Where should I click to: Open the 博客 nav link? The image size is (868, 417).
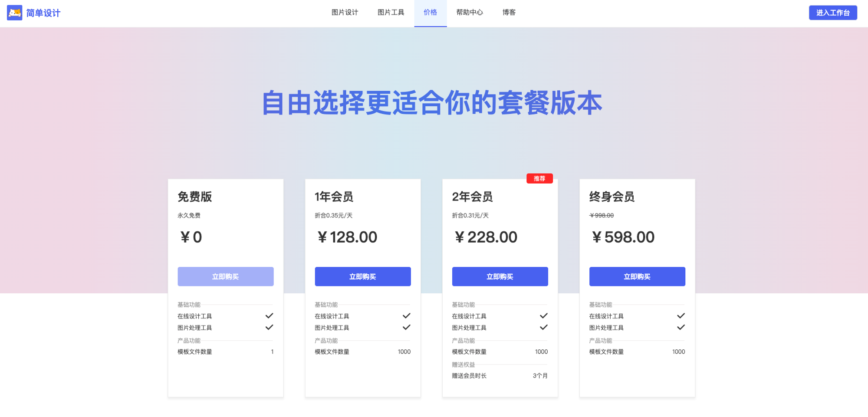pyautogui.click(x=509, y=13)
